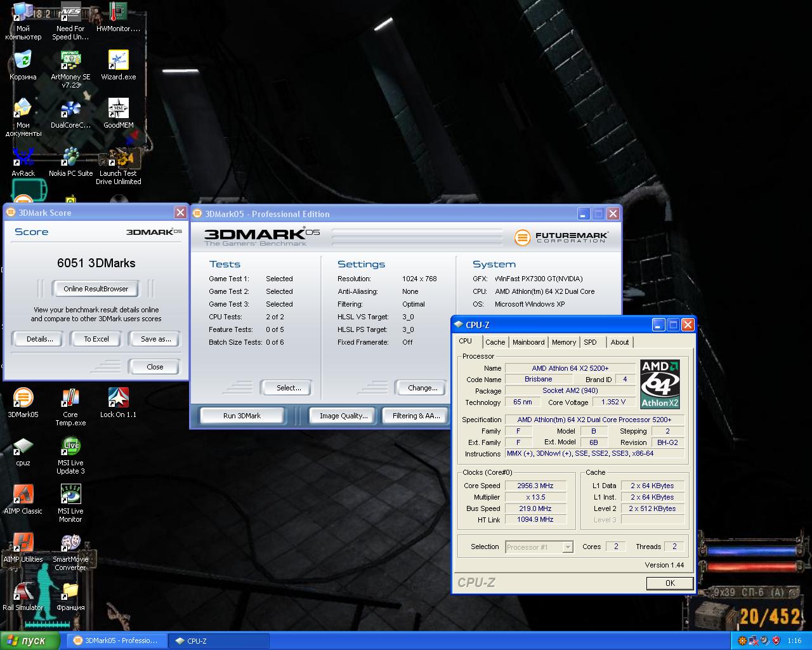Click OK in CPU-Z window

pos(670,583)
